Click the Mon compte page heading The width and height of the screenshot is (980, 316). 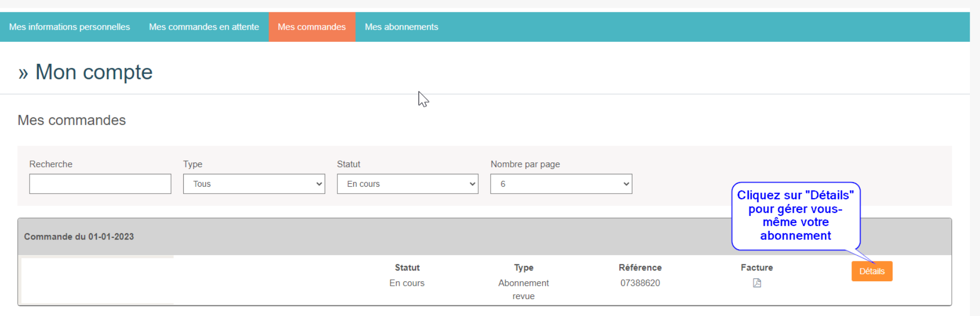pyautogui.click(x=93, y=72)
